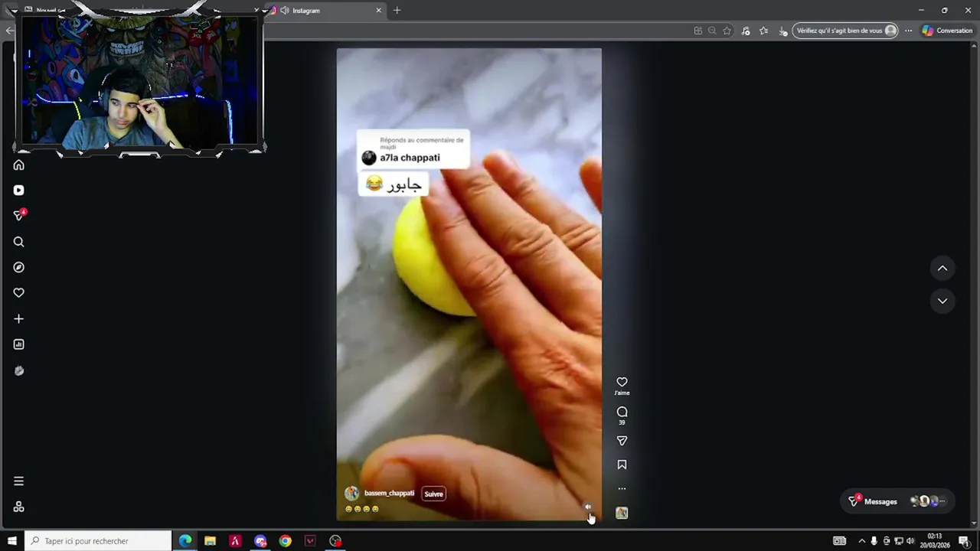The image size is (980, 551).
Task: Click the message contacts avatars in the Messages pill
Action: (x=929, y=501)
